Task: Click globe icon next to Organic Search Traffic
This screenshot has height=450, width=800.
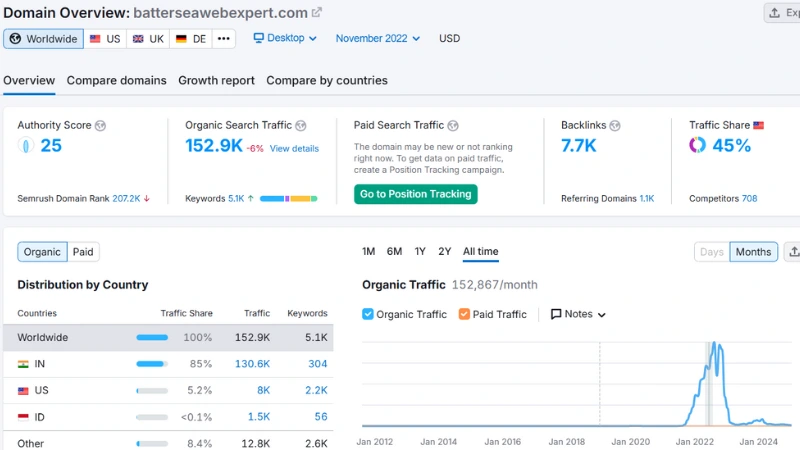Action: point(301,126)
